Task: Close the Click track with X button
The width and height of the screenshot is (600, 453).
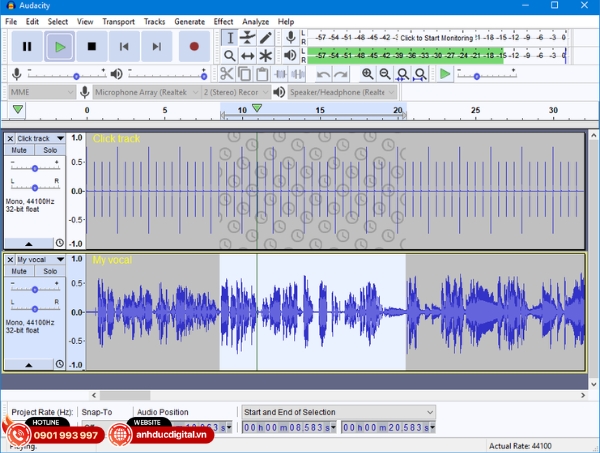Action: pos(11,138)
